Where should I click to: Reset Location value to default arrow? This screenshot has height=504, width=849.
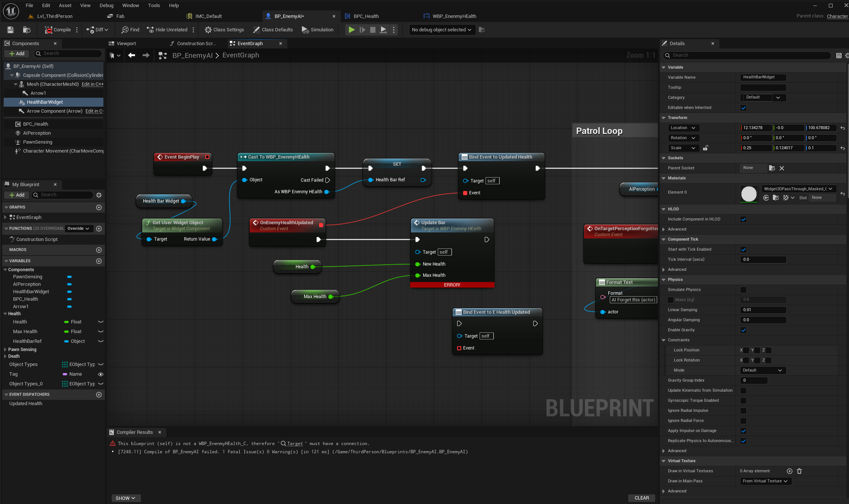click(x=843, y=128)
